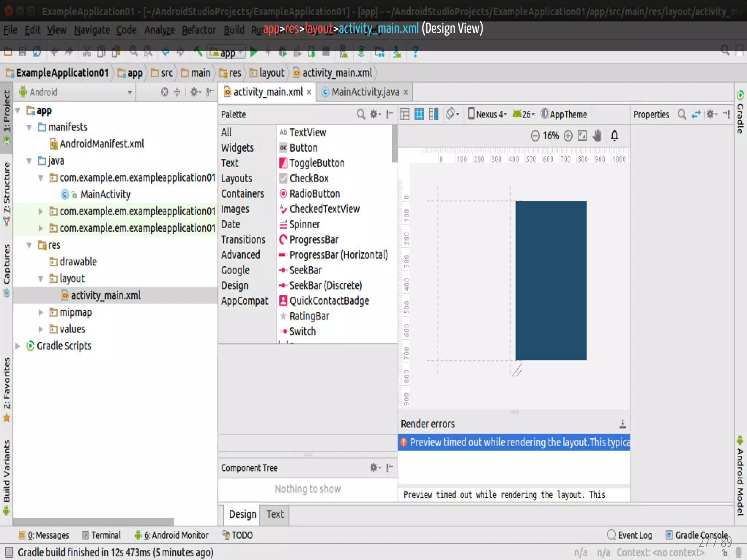
Task: Zoom out with minus icon
Action: (535, 136)
